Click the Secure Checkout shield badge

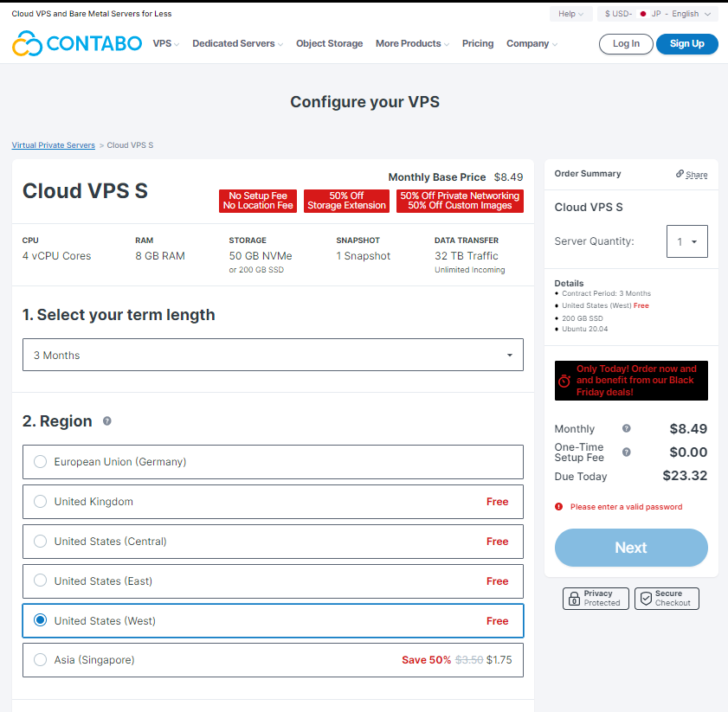click(x=667, y=599)
